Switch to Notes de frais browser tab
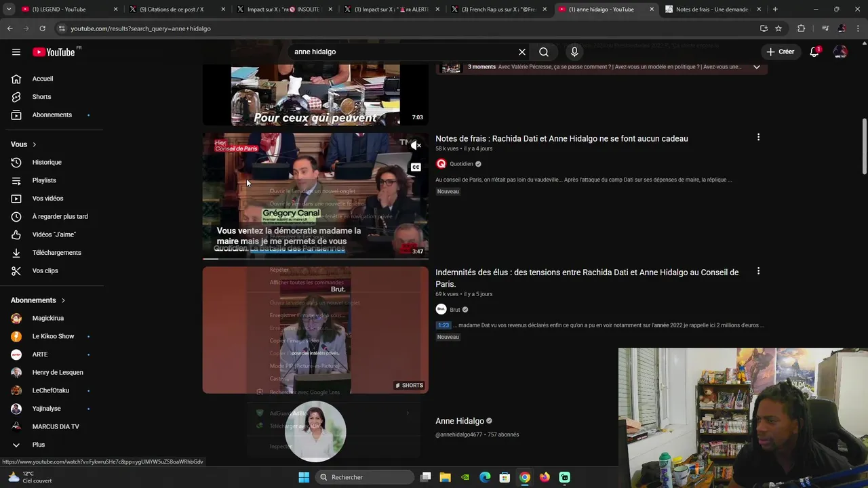 (711, 9)
